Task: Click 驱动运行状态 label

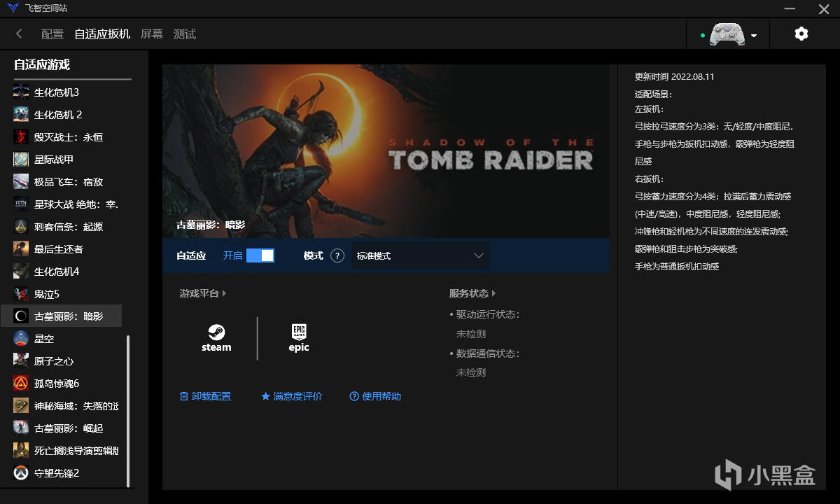Action: (488, 314)
